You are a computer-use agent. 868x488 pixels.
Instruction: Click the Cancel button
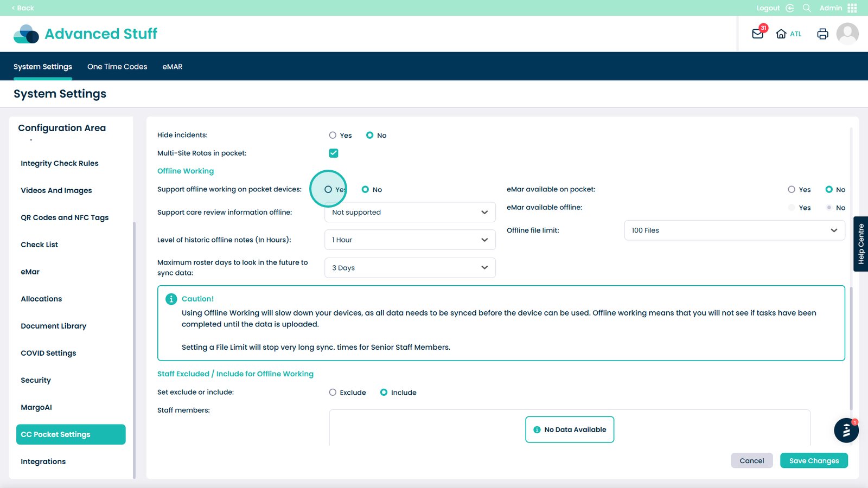coord(751,461)
